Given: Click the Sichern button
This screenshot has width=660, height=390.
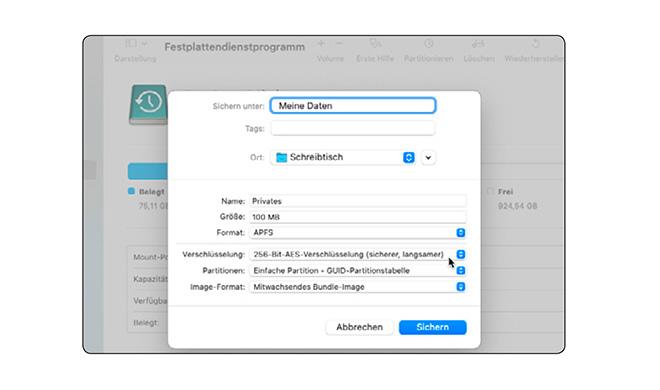Looking at the screenshot, I should (432, 327).
